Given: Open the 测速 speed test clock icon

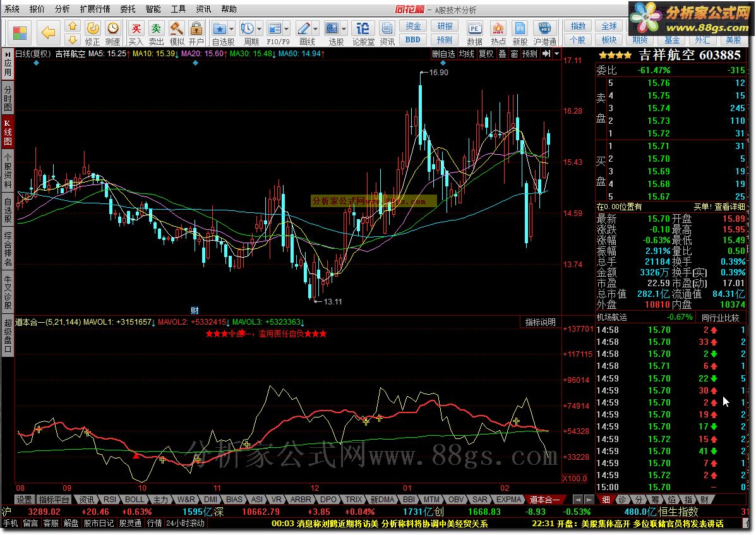Looking at the screenshot, I should pos(113,33).
